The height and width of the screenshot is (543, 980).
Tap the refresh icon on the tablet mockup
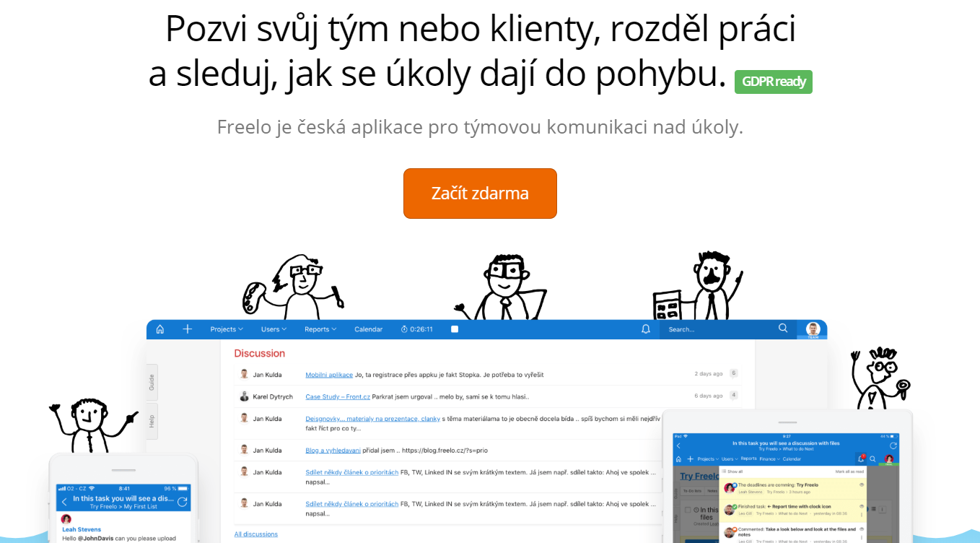893,446
